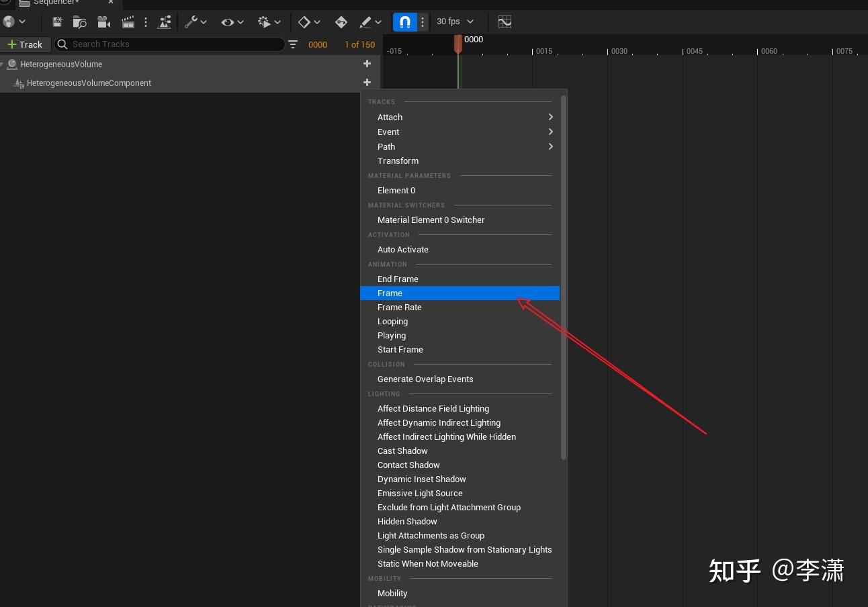Click the Browse to sequence folder icon

[80, 22]
